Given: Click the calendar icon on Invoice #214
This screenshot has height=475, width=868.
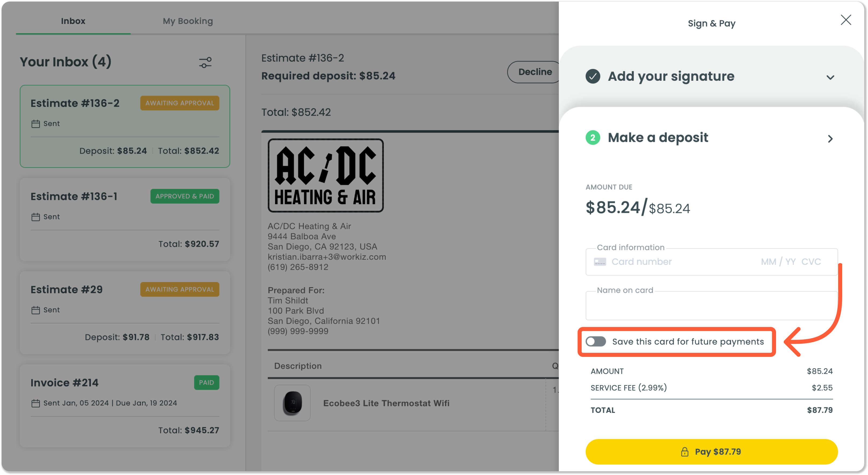Looking at the screenshot, I should click(x=35, y=403).
